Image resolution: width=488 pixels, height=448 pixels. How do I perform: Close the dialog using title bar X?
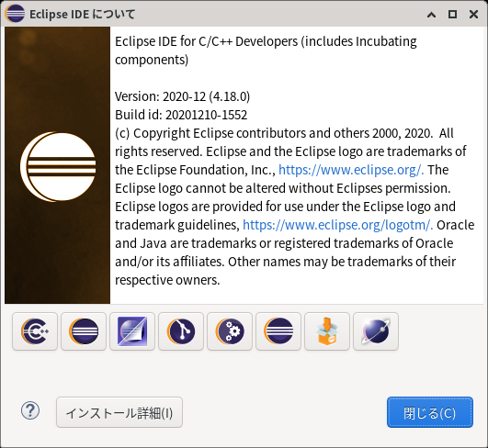pos(473,15)
